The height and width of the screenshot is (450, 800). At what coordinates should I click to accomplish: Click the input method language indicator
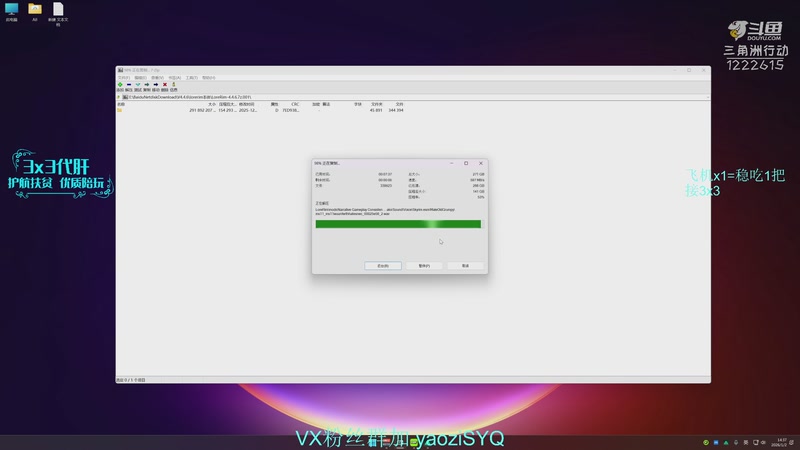click(746, 442)
